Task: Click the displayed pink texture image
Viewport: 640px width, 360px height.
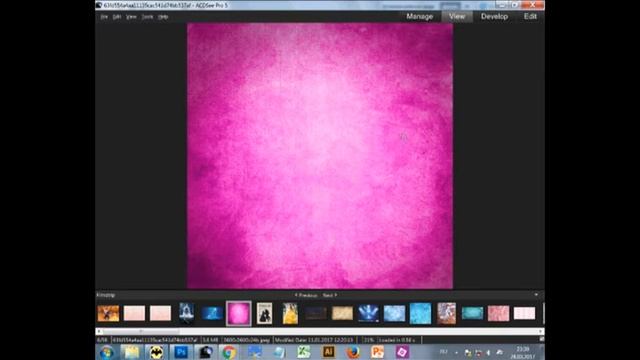Action: 320,156
